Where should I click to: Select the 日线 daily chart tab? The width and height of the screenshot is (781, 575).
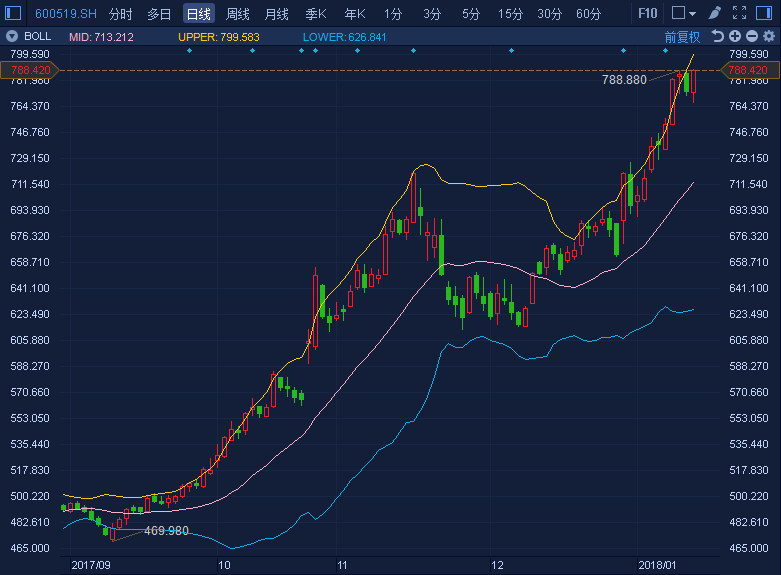tap(199, 14)
